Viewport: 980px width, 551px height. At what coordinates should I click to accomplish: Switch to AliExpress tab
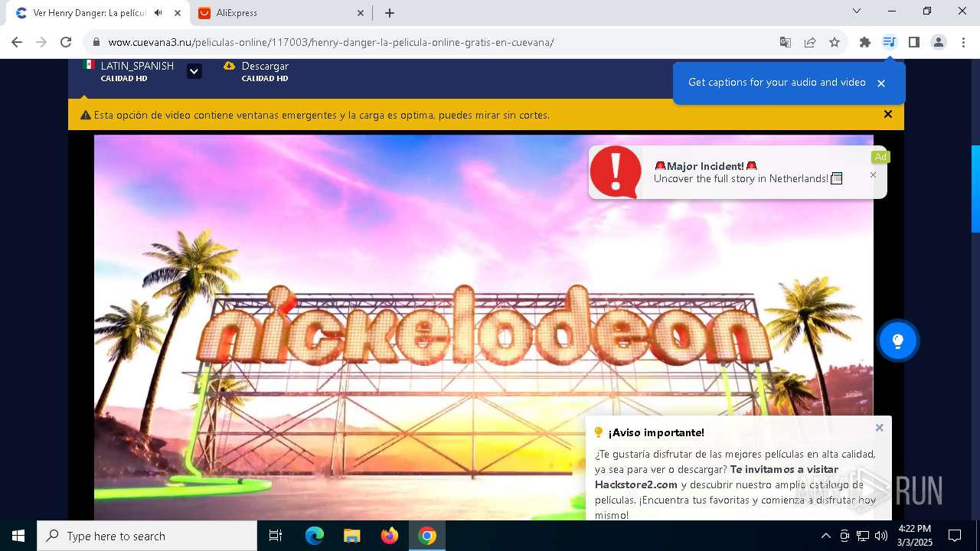click(x=282, y=13)
